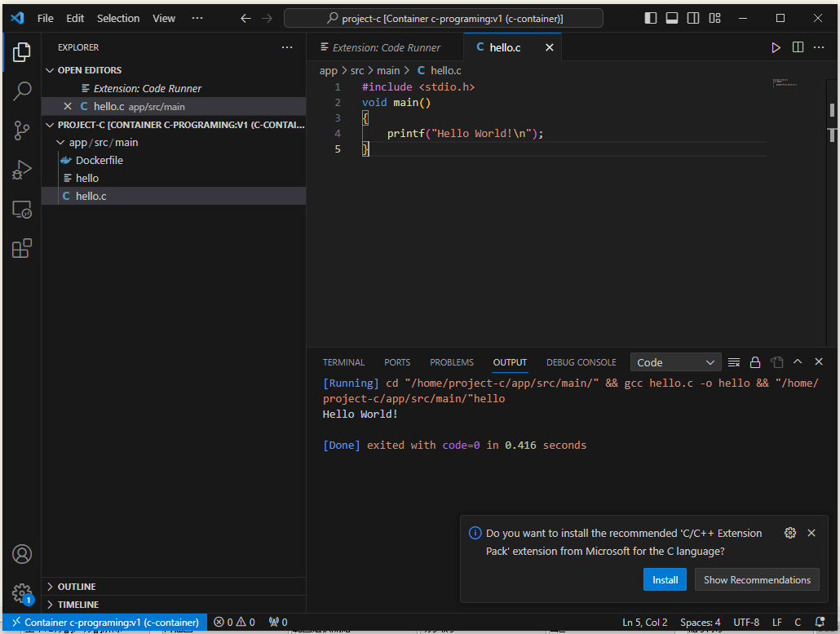Open the Extensions view

(x=22, y=249)
